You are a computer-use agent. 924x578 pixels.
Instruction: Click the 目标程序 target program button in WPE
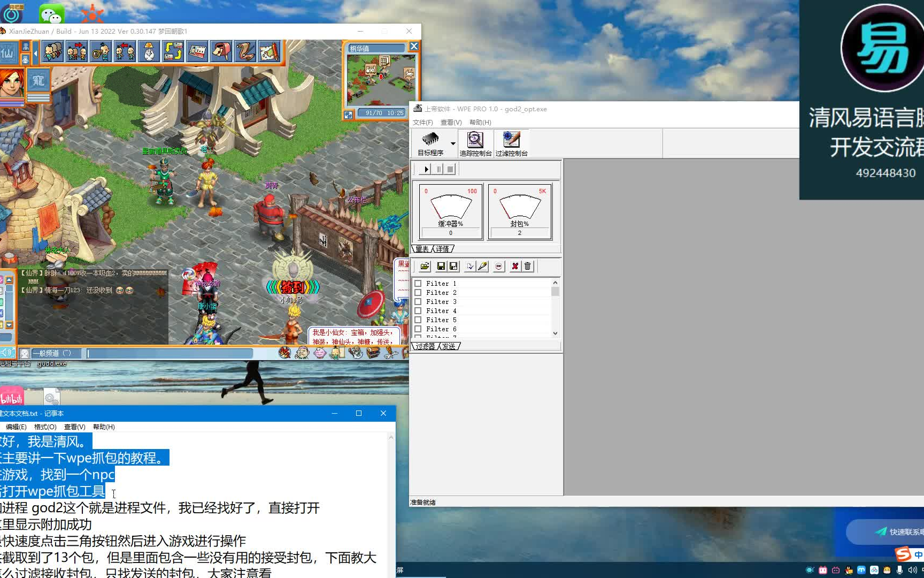pyautogui.click(x=431, y=143)
